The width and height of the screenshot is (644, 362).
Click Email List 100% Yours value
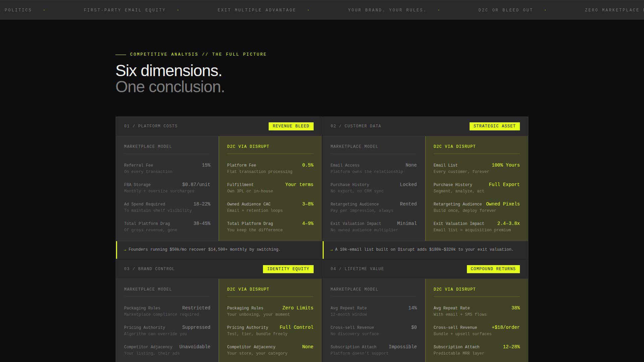[x=505, y=165]
